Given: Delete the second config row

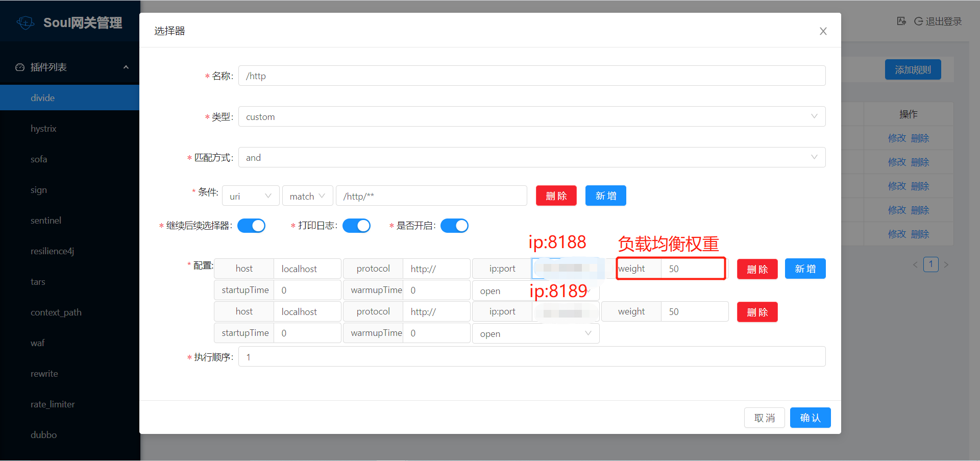Looking at the screenshot, I should pyautogui.click(x=757, y=312).
